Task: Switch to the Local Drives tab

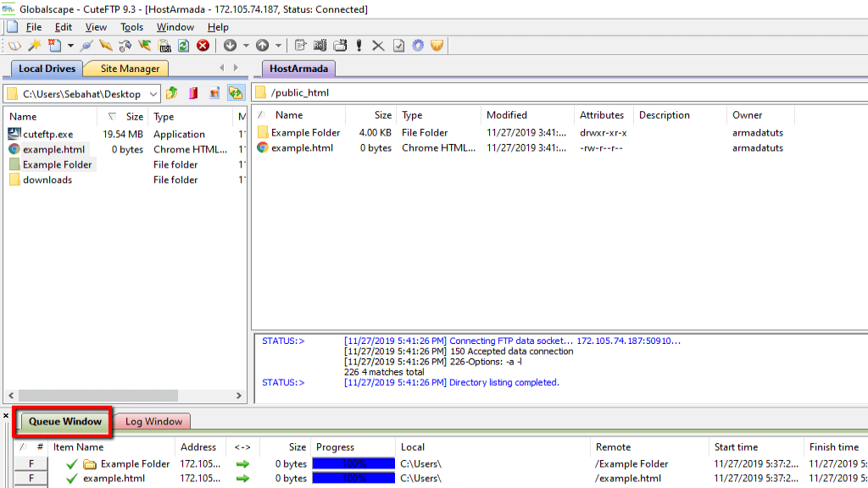Action: click(x=47, y=69)
